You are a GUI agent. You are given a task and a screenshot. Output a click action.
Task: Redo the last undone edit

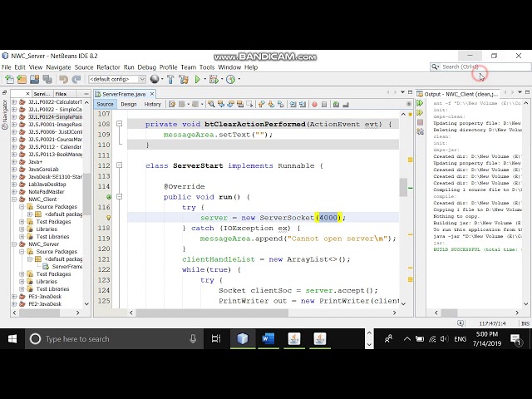pyautogui.click(x=76, y=80)
